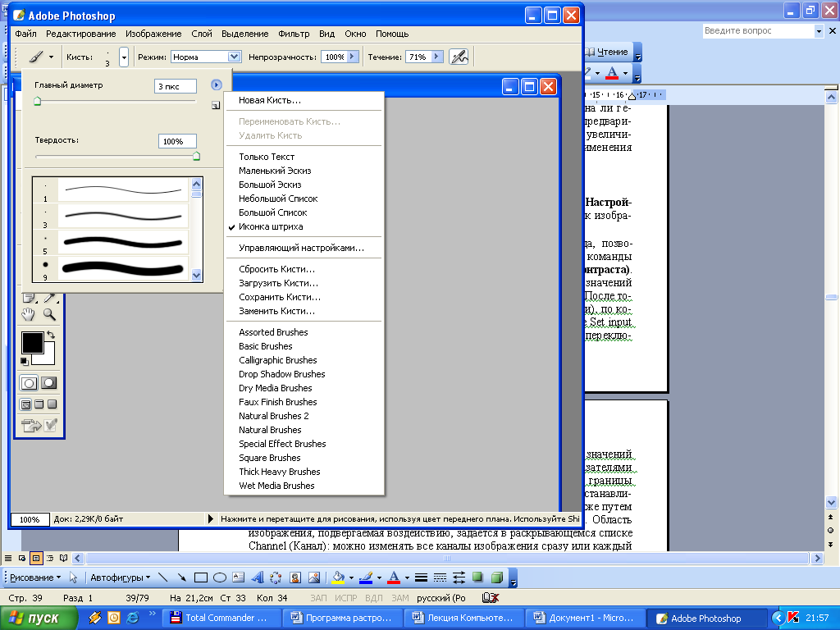
Task: Select the Notes tool
Action: (28, 298)
